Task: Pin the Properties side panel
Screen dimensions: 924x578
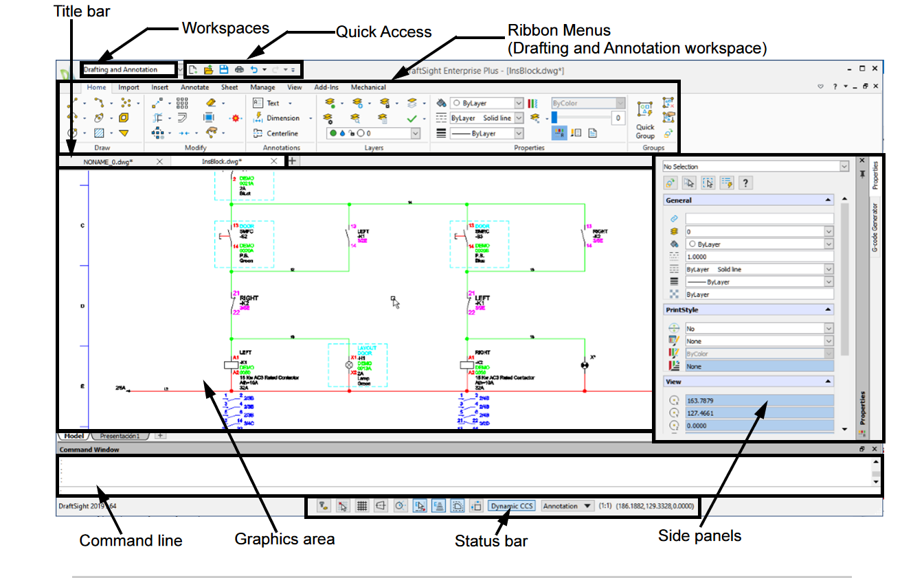Action: (x=862, y=174)
